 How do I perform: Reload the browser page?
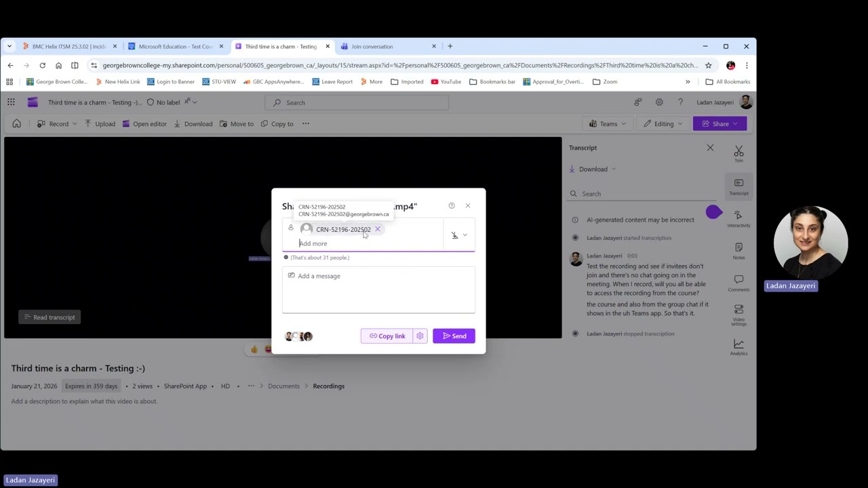pos(42,65)
